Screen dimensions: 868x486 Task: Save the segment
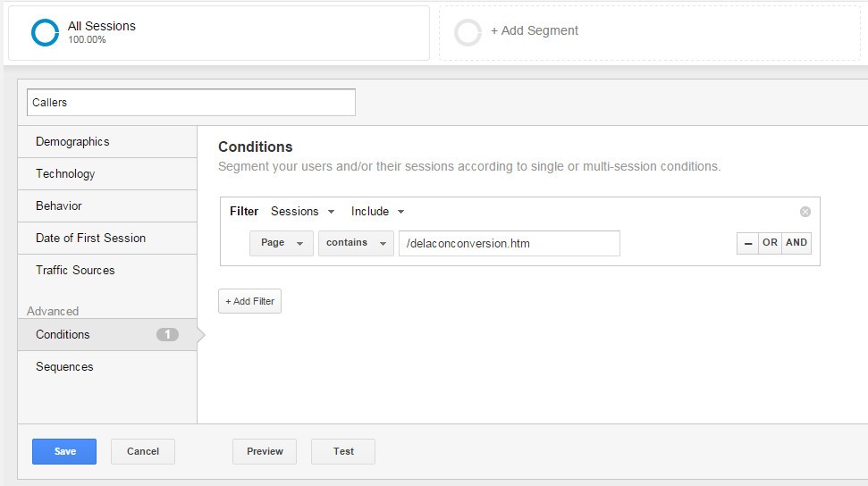click(x=64, y=451)
